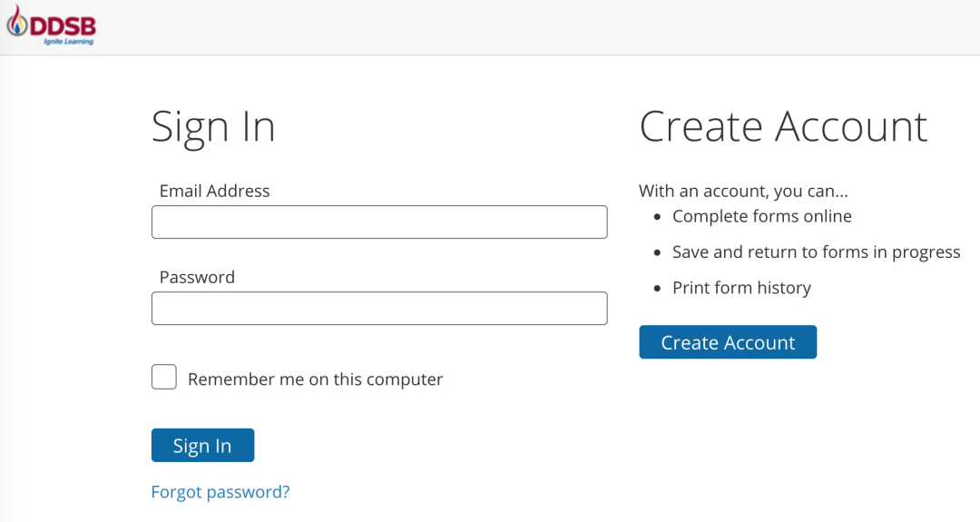
Task: Click the Password field label
Action: pos(197,278)
